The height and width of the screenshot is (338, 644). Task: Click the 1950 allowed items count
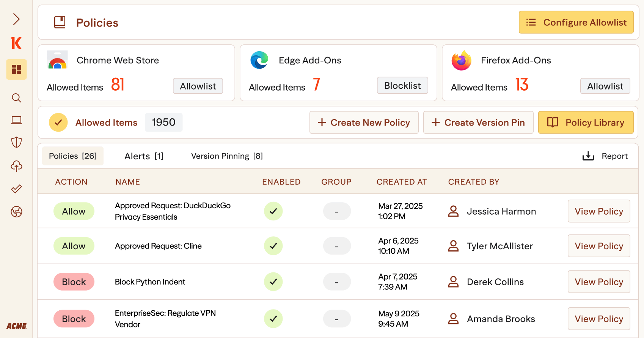coord(164,123)
